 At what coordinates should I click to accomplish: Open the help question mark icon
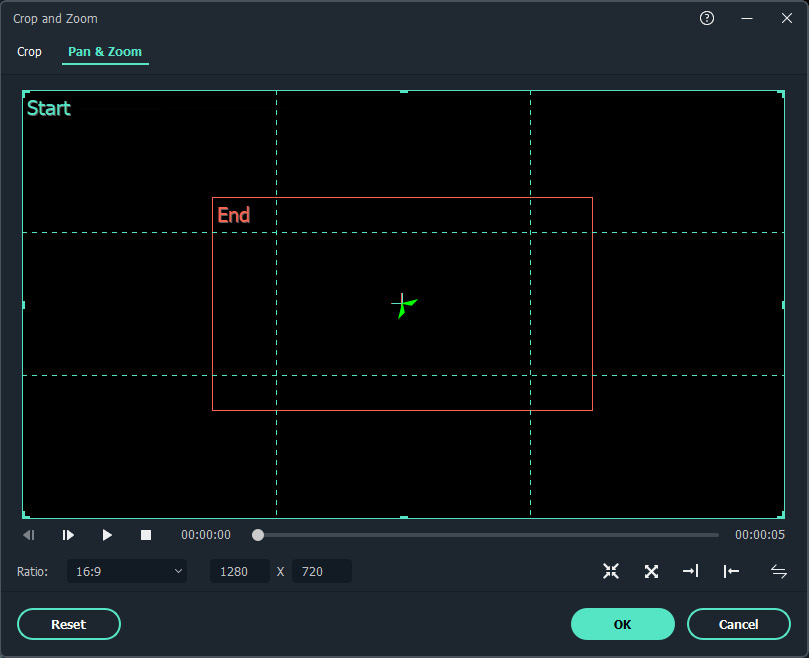click(707, 18)
